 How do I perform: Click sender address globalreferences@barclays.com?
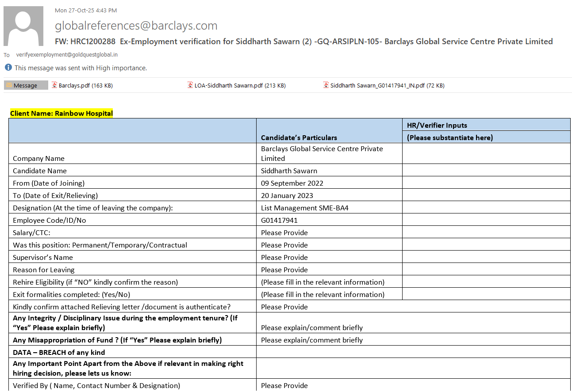(x=136, y=26)
